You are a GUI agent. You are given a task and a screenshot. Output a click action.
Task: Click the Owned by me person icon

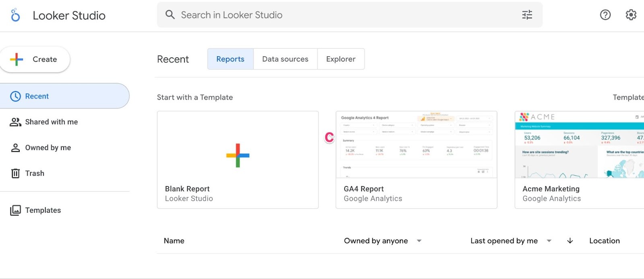click(x=15, y=148)
